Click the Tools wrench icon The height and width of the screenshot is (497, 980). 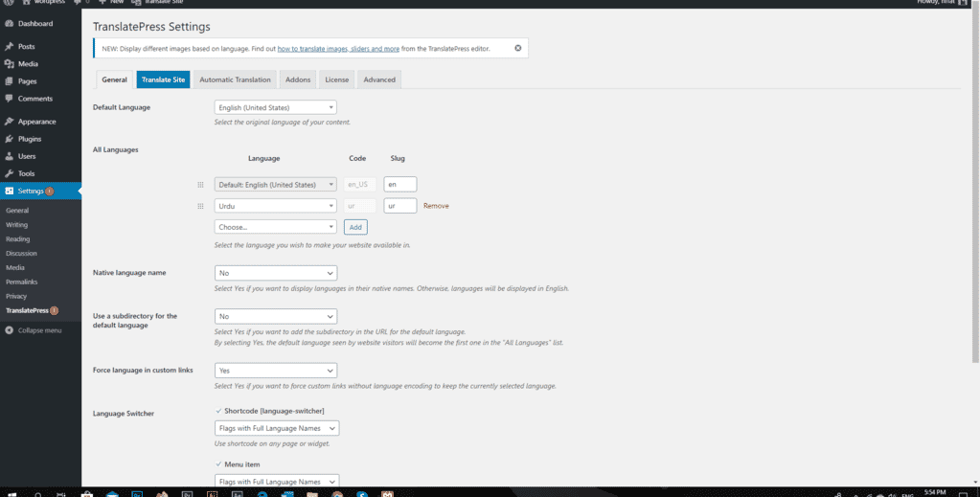[9, 173]
